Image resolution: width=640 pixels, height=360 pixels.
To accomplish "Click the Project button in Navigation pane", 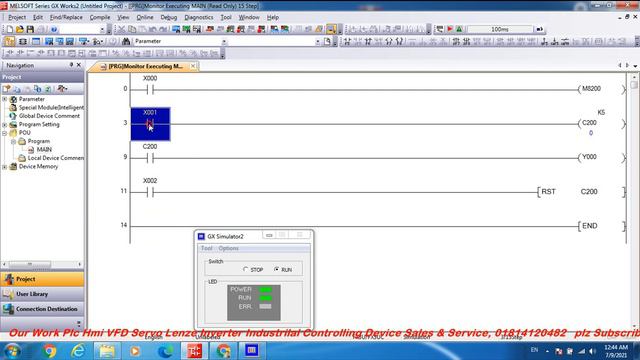I will coord(42,279).
